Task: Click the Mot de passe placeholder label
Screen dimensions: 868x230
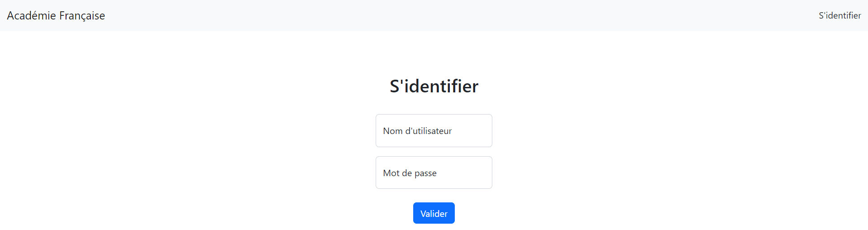Action: click(x=410, y=173)
